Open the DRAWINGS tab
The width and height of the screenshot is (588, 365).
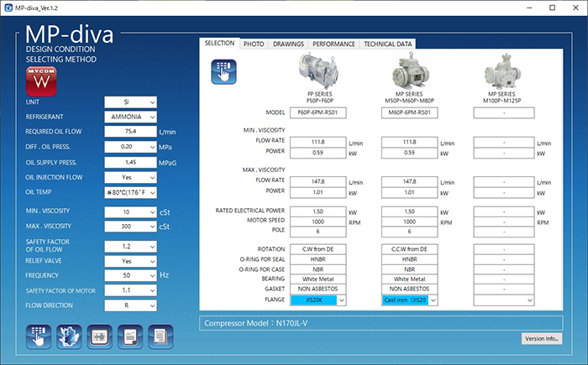pyautogui.click(x=288, y=44)
